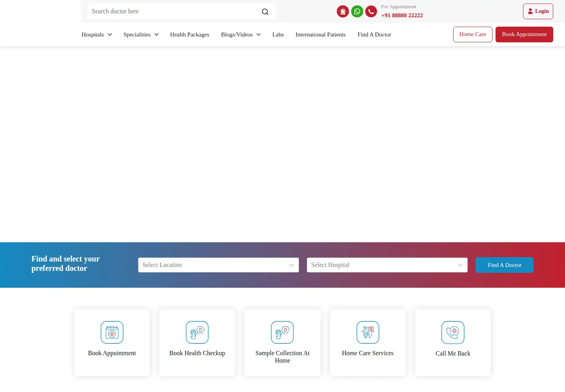Click the Home Care outlined button

pyautogui.click(x=473, y=34)
